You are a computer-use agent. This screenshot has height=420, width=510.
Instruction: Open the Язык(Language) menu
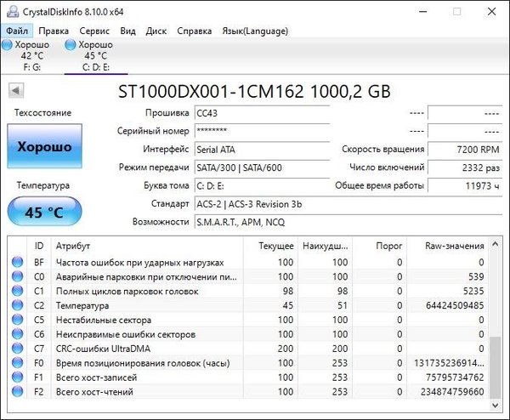(x=255, y=31)
